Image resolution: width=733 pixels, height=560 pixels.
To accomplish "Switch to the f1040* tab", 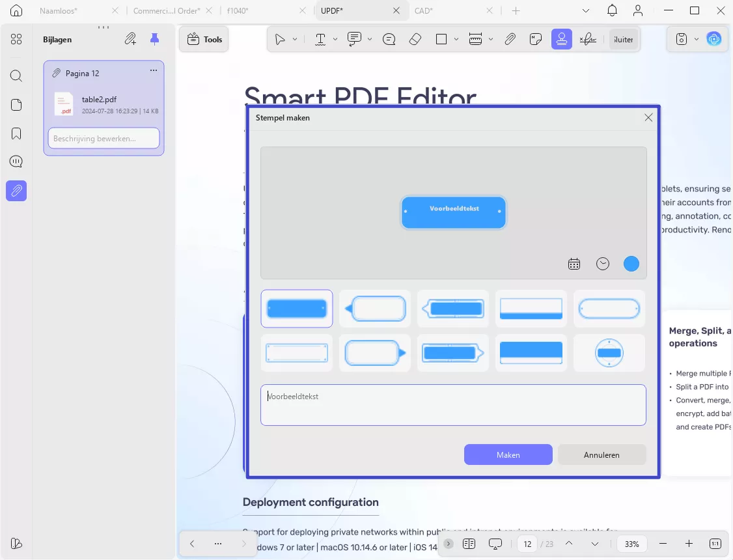I will pos(238,10).
